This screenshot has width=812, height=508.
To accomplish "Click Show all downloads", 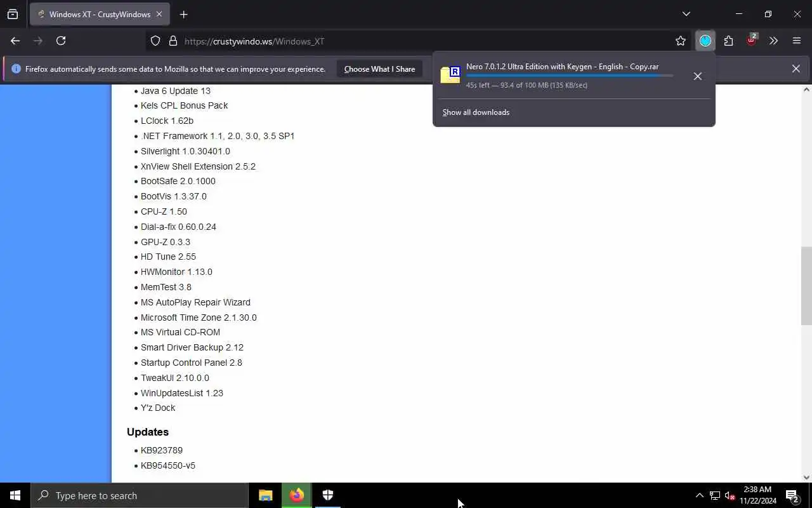I will click(x=476, y=112).
